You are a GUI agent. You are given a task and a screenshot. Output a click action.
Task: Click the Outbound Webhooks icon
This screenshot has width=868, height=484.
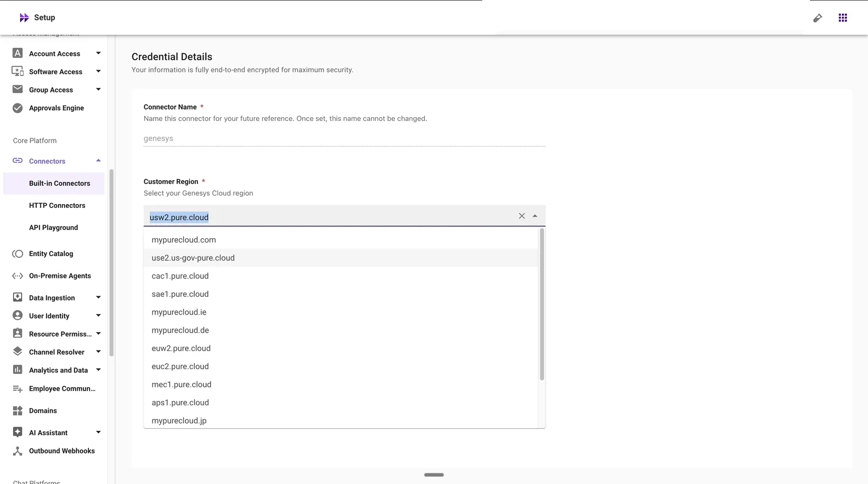tap(17, 450)
